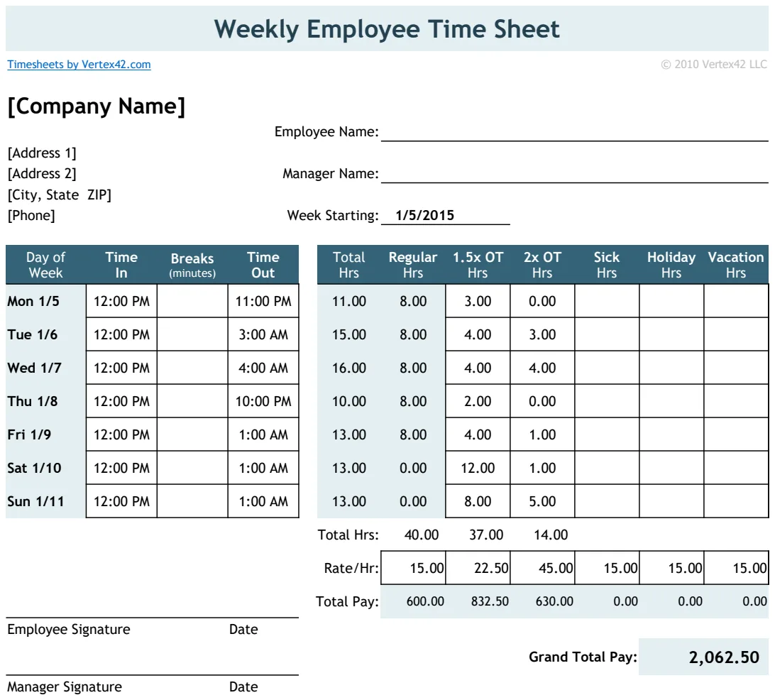The height and width of the screenshot is (700, 775).
Task: Click Sunday's 2x OT value 5.00
Action: pos(542,501)
